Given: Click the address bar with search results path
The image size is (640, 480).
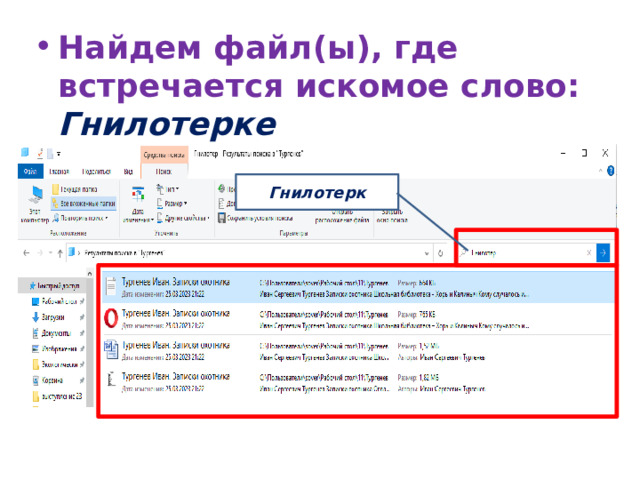Looking at the screenshot, I should pyautogui.click(x=245, y=253).
